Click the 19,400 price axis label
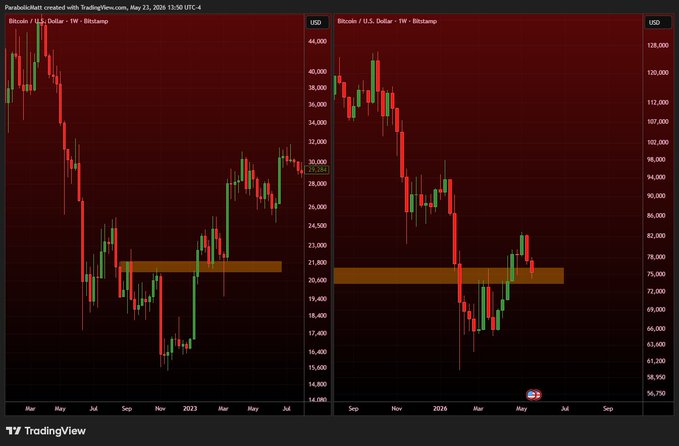Image resolution: width=679 pixels, height=446 pixels. (x=317, y=299)
